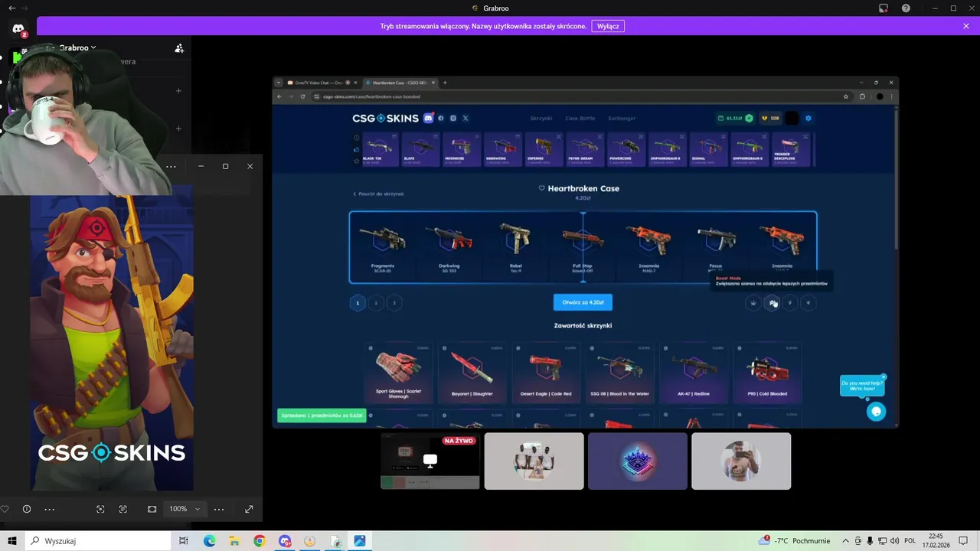Select the favorite drops star icon
980x551 pixels.
pos(356,160)
